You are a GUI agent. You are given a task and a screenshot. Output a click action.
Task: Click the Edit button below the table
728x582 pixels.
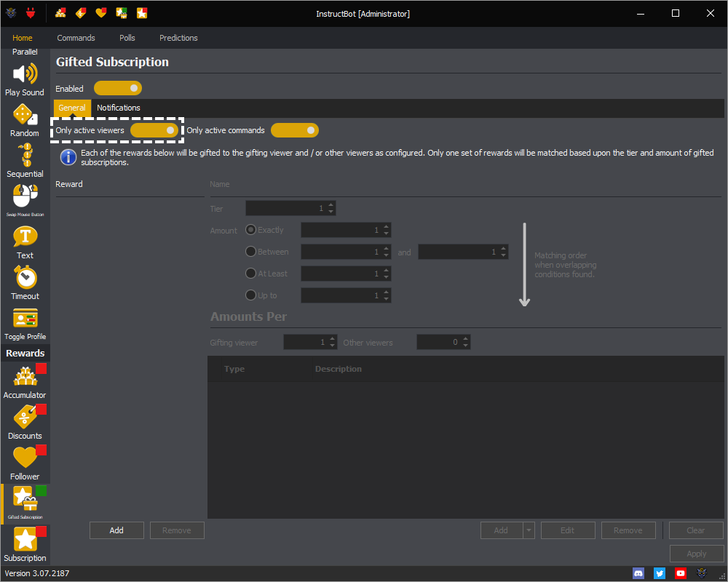click(568, 530)
